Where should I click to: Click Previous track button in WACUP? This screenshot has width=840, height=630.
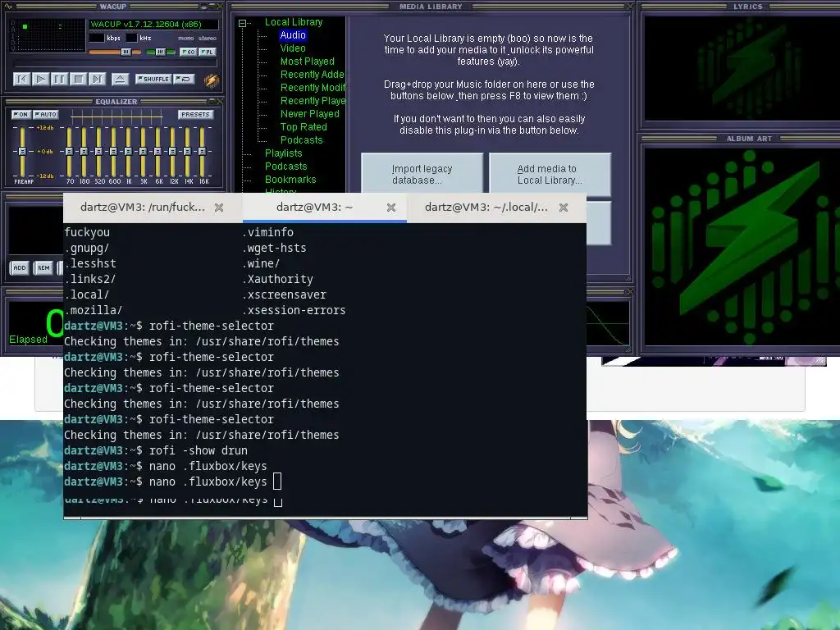[x=21, y=80]
